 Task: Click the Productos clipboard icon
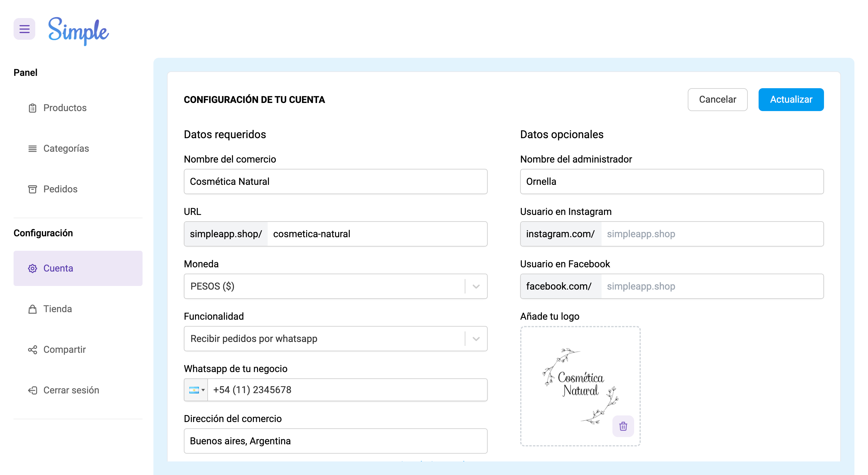click(32, 108)
